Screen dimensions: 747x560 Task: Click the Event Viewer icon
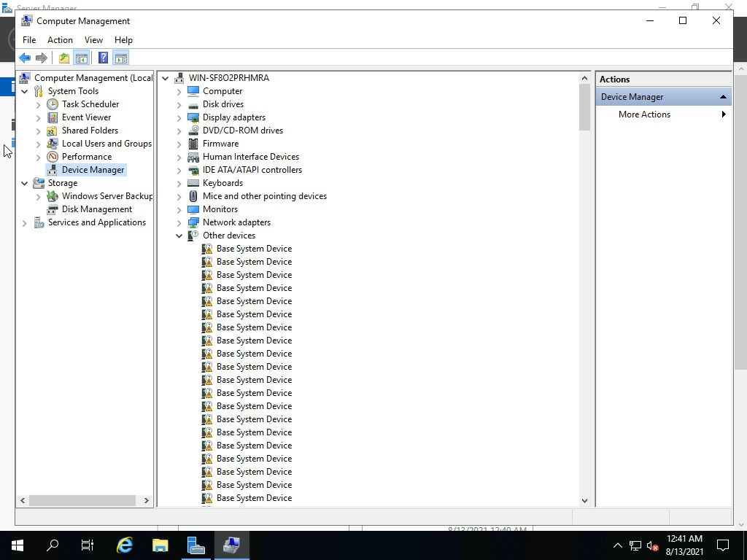pyautogui.click(x=53, y=117)
